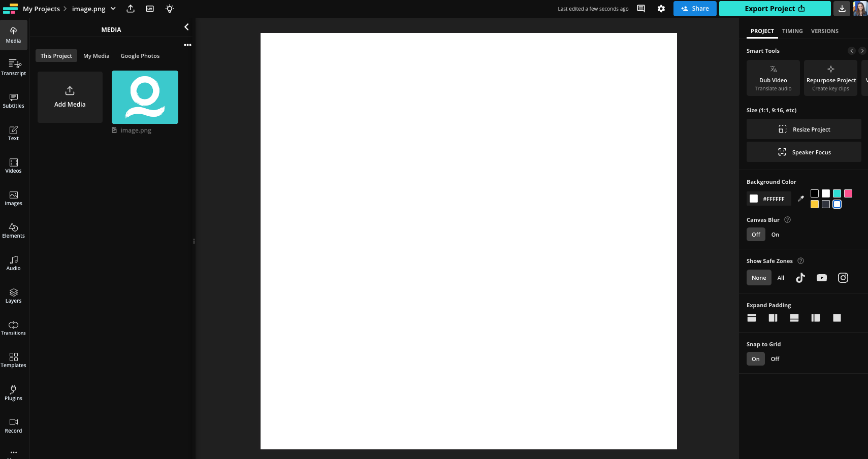Switch to the Timing tab
The image size is (868, 459).
point(791,31)
